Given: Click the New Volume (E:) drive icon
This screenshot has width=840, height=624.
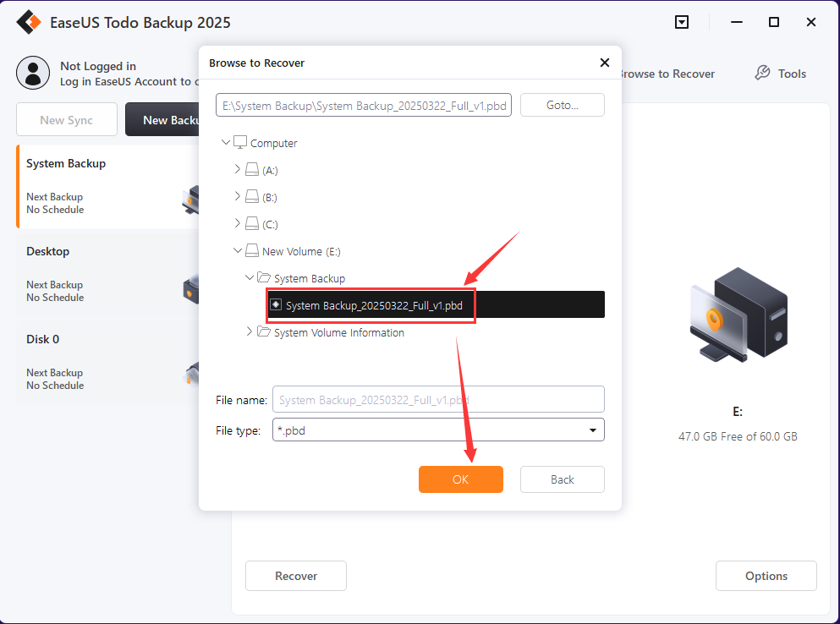Looking at the screenshot, I should coord(252,250).
